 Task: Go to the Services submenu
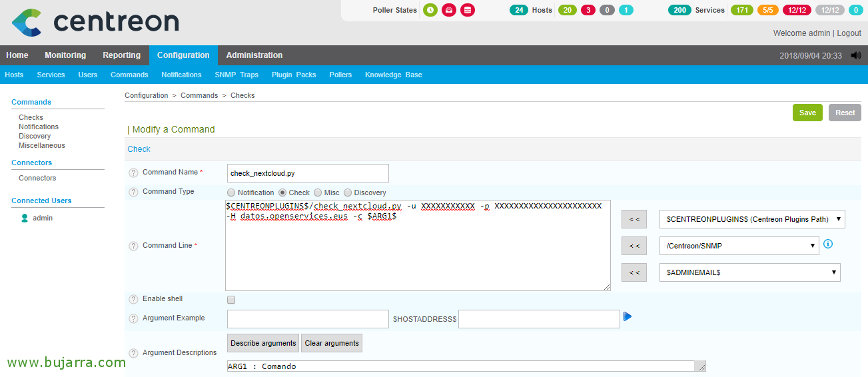51,75
